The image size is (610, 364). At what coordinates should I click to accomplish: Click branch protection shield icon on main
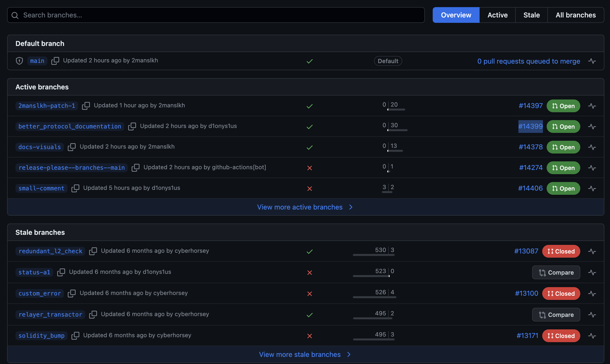point(19,61)
